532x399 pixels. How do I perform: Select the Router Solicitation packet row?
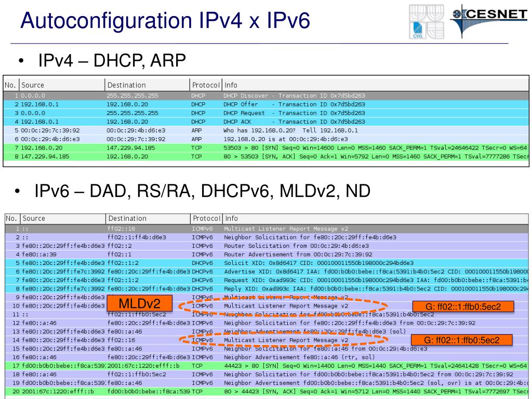click(x=267, y=246)
